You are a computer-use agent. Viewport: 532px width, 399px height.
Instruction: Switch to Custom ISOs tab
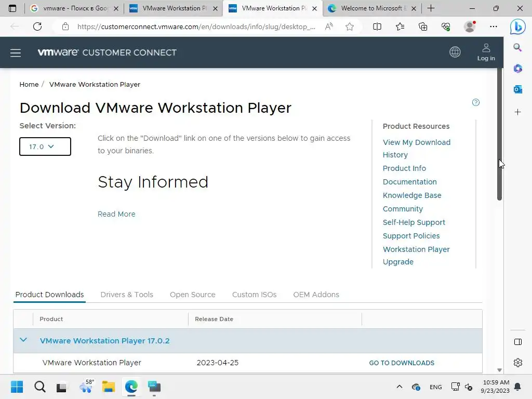point(255,295)
